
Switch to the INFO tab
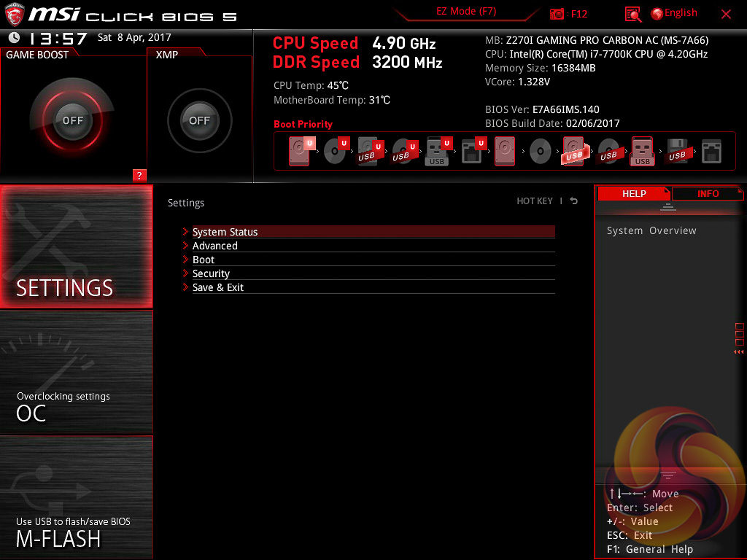(708, 193)
